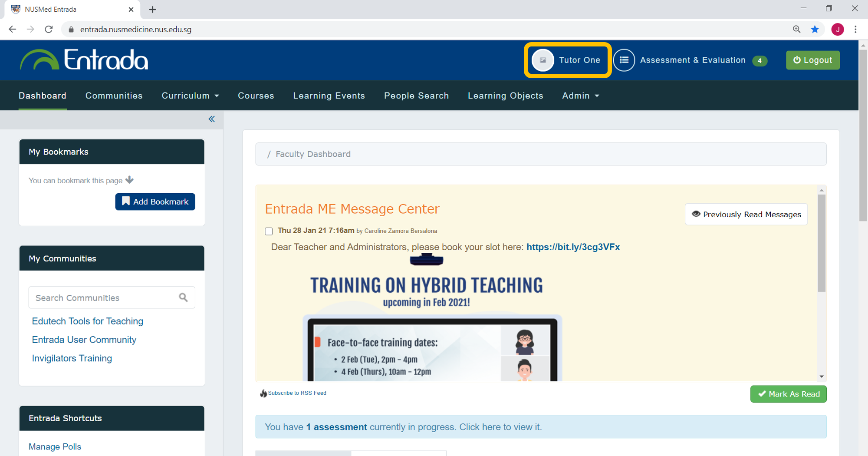Open Edutech Tools for Teaching community

(88, 321)
